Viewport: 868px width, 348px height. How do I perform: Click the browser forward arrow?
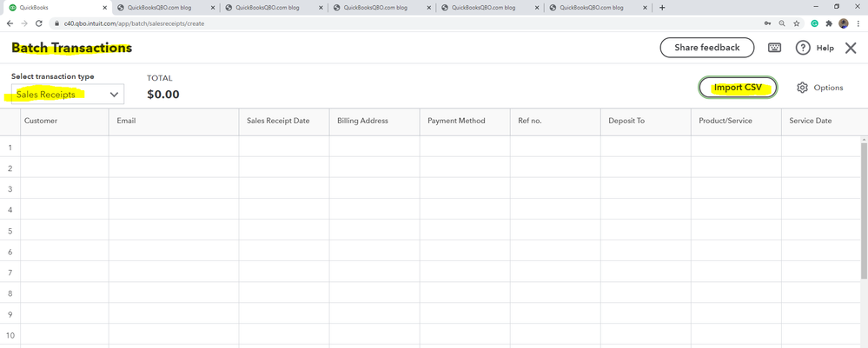coord(24,23)
